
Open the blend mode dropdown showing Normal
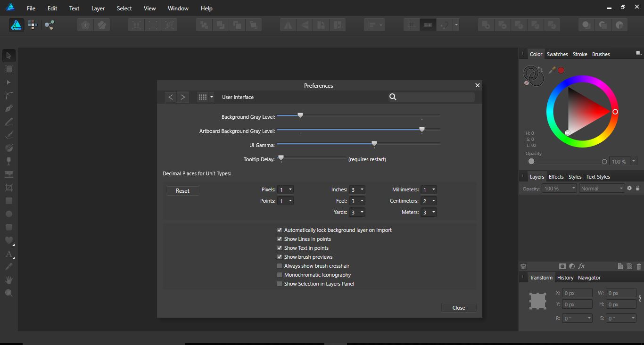(602, 188)
